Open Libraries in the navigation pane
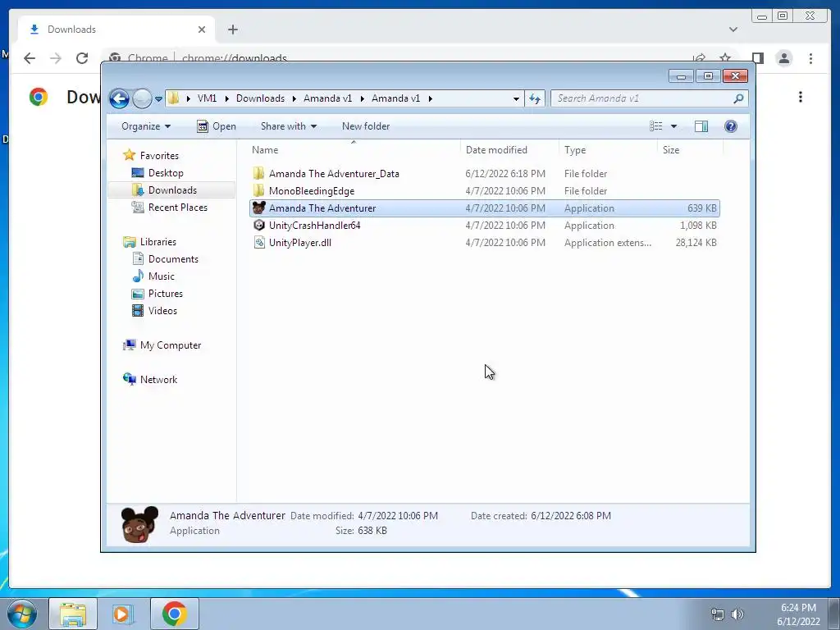This screenshot has height=630, width=840. (158, 242)
